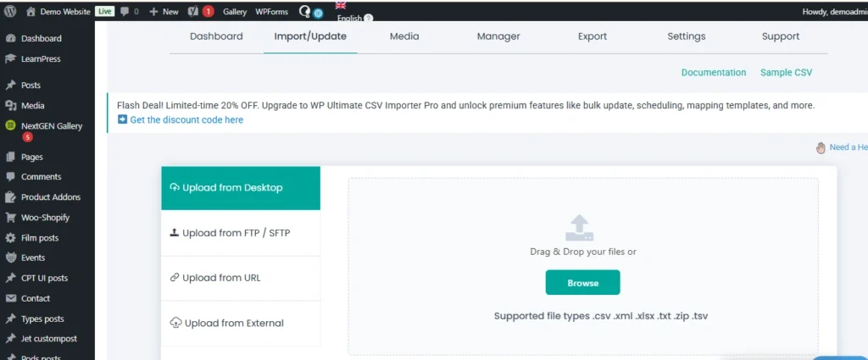Select Upload from Desktop option

pyautogui.click(x=241, y=188)
